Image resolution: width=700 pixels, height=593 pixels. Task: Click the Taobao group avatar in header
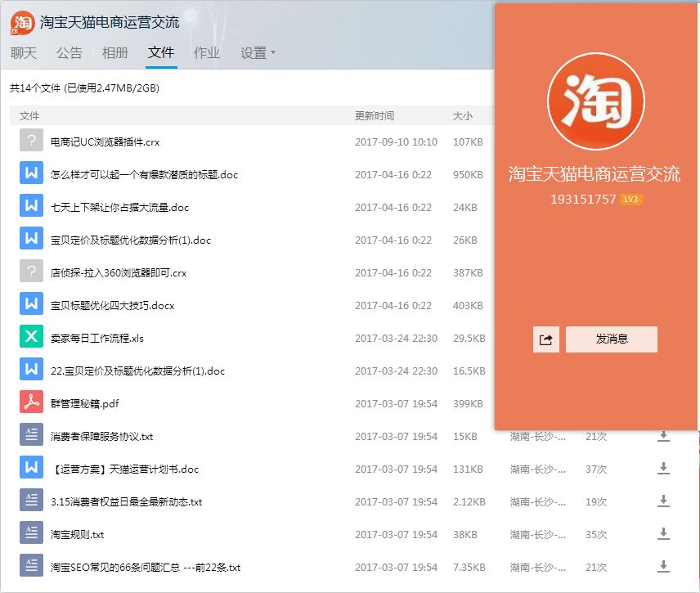(x=22, y=23)
